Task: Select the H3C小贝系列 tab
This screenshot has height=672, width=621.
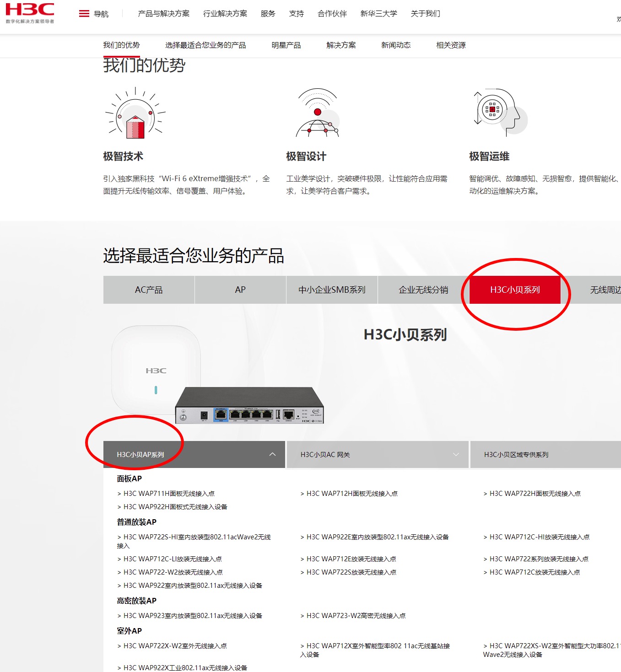Action: 515,290
